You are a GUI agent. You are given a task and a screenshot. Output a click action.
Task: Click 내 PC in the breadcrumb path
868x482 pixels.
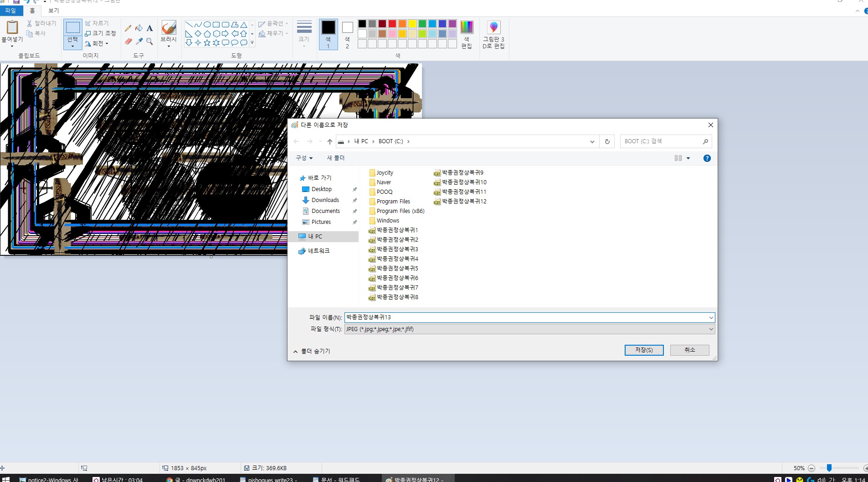(361, 141)
